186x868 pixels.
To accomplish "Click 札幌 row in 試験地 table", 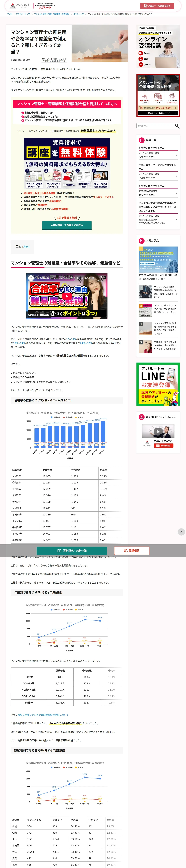I will pos(66,826).
